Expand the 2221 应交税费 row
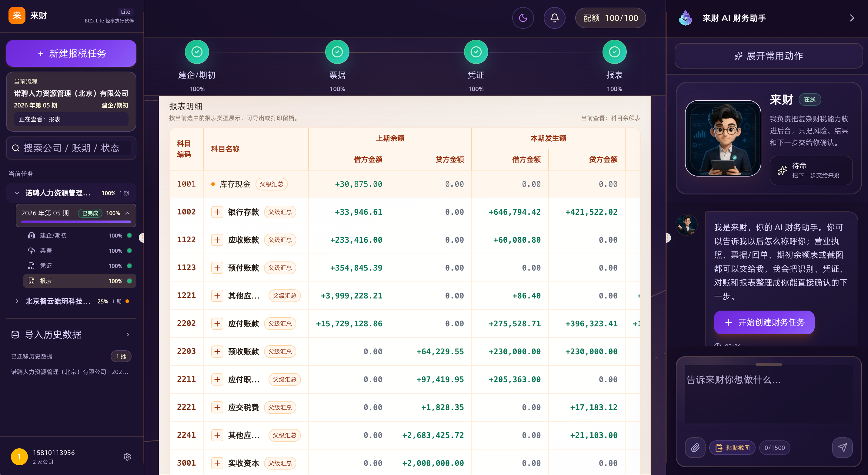868x475 pixels. click(217, 407)
